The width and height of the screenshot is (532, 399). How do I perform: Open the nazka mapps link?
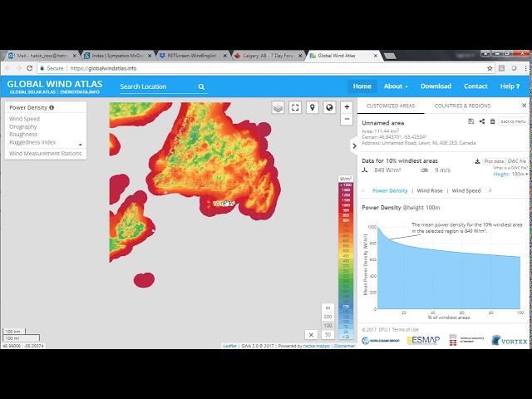pyautogui.click(x=316, y=346)
